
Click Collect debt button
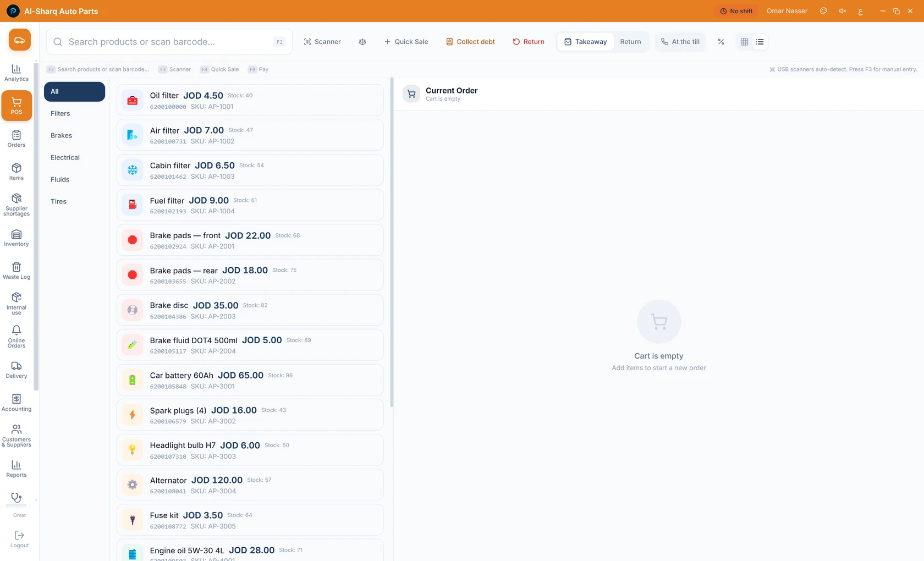click(470, 42)
